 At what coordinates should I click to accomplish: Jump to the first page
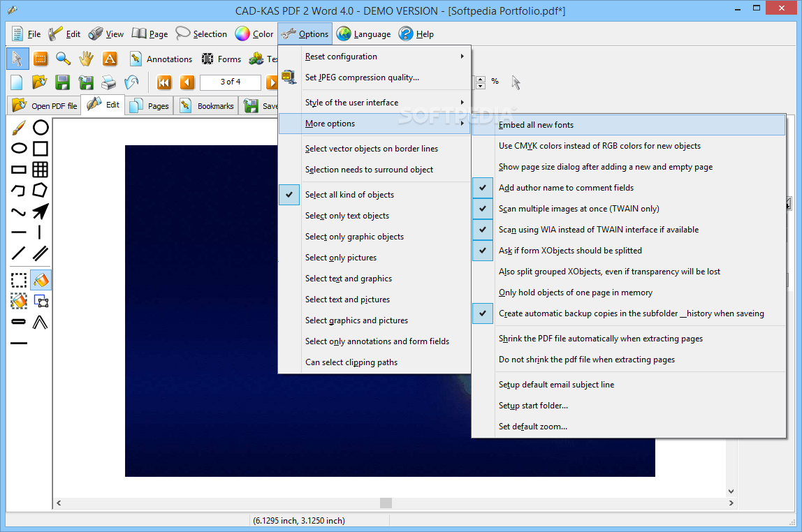pos(164,82)
